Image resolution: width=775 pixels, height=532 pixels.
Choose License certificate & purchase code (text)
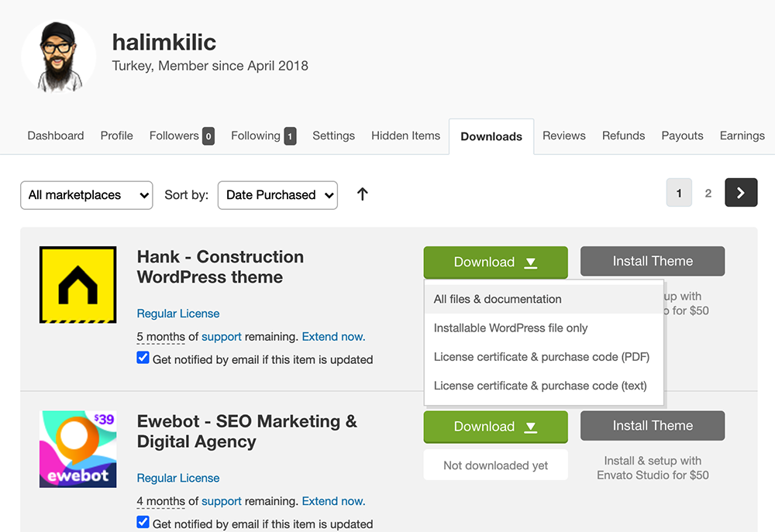click(x=544, y=386)
